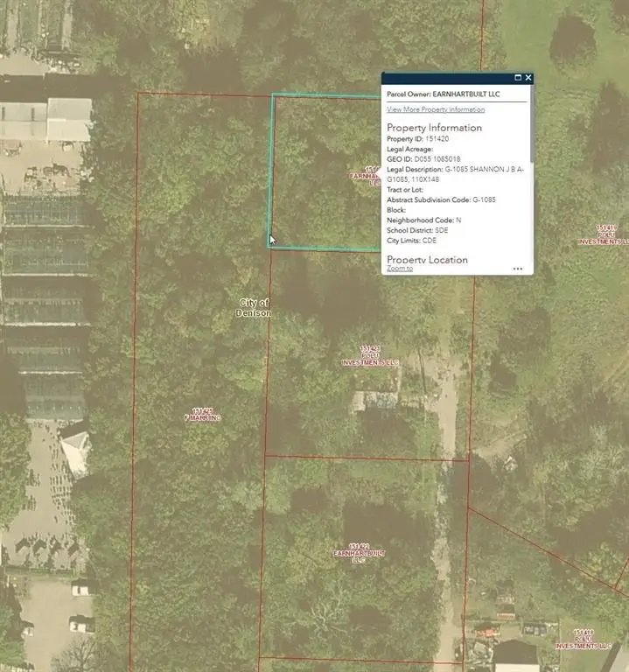The image size is (629, 672).
Task: Click the Zoom to link
Action: pyautogui.click(x=400, y=269)
